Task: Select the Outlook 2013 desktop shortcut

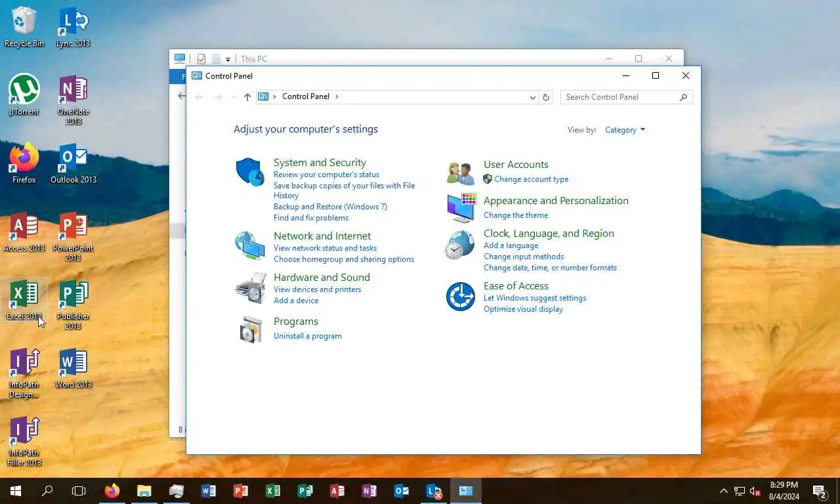Action: coord(73,163)
